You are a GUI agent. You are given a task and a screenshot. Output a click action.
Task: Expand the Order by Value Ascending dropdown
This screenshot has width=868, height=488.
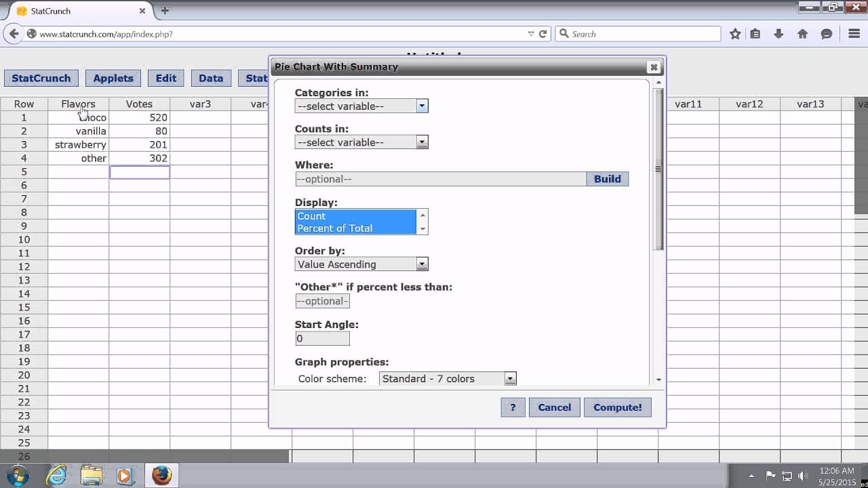(x=422, y=264)
